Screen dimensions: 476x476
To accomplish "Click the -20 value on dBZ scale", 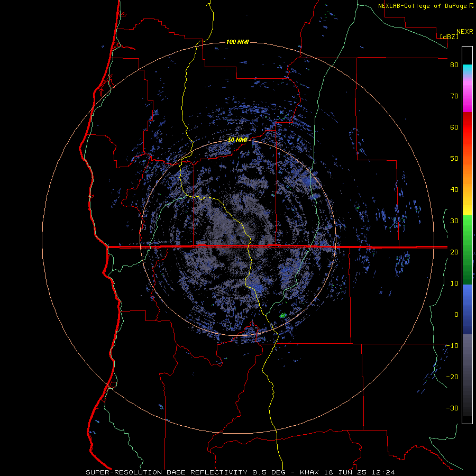I will tap(452, 377).
